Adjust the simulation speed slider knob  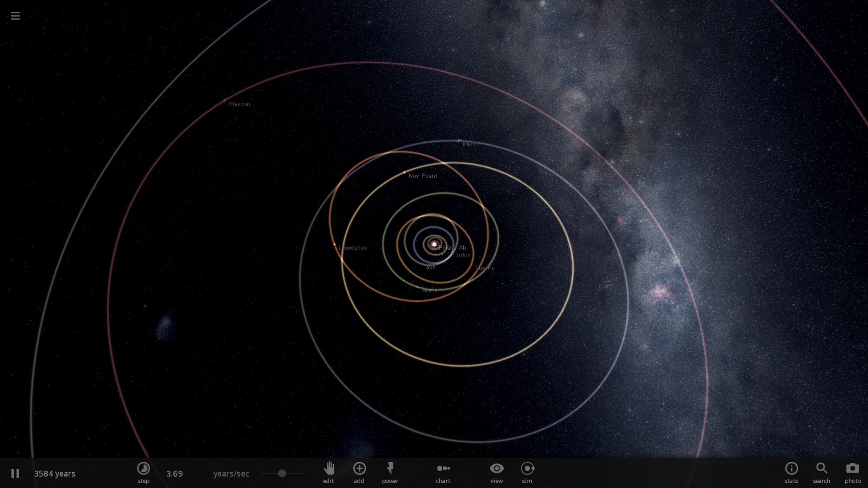[x=281, y=473]
